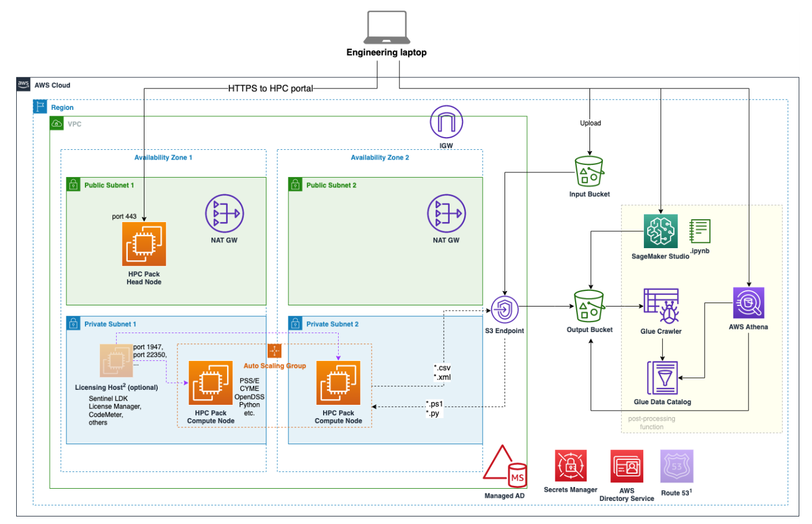
Task: Click the 'Auto Scaling Group' label
Action: coord(275,366)
